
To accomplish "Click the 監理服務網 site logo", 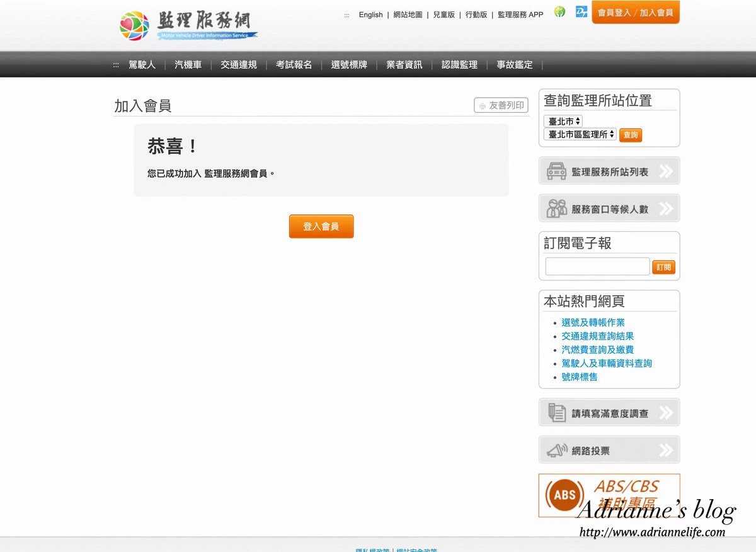I will (188, 25).
